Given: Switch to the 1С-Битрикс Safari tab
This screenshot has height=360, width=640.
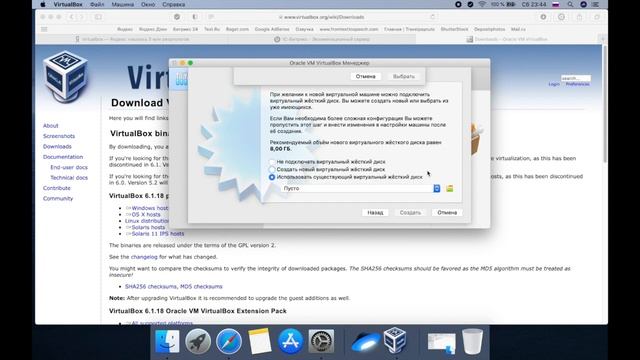Looking at the screenshot, I should pos(321,39).
